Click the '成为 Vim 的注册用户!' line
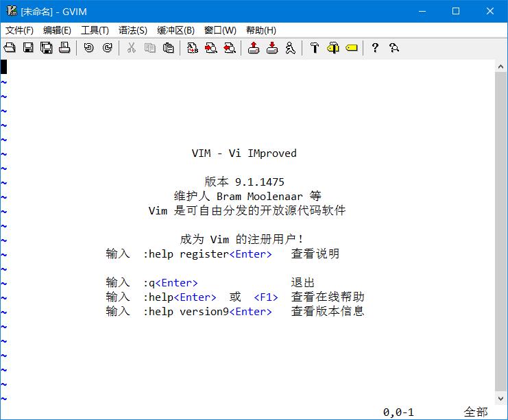The image size is (508, 420). coord(242,239)
